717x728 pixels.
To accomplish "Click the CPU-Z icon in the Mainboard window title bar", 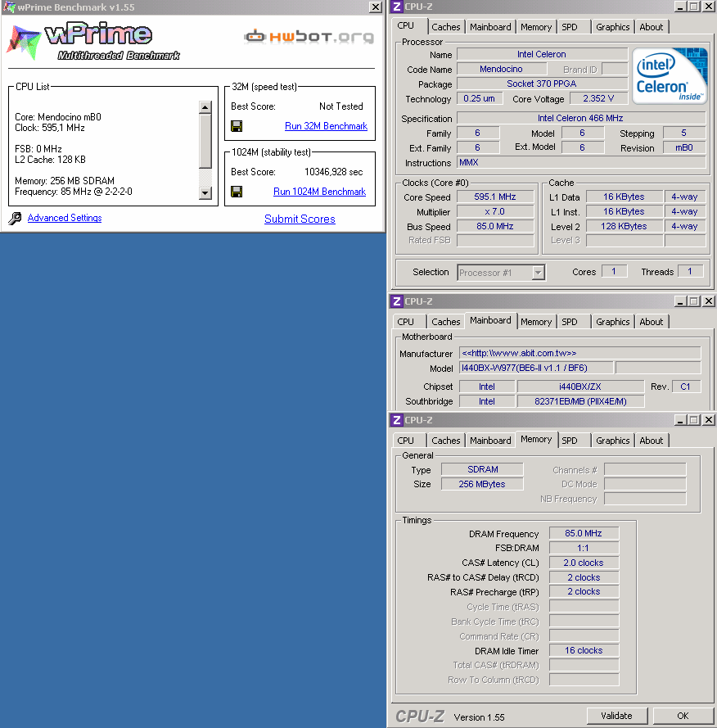I will click(x=396, y=301).
